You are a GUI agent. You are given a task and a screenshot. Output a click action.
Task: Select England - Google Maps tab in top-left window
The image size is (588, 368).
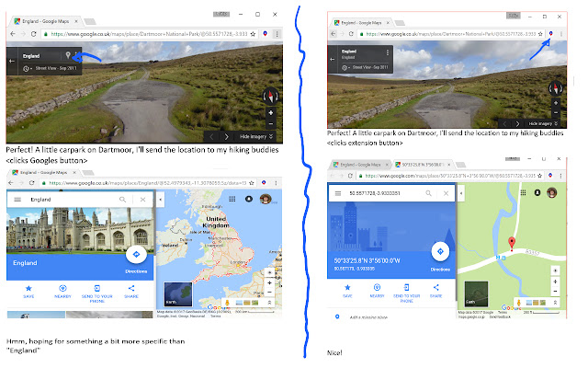point(45,21)
